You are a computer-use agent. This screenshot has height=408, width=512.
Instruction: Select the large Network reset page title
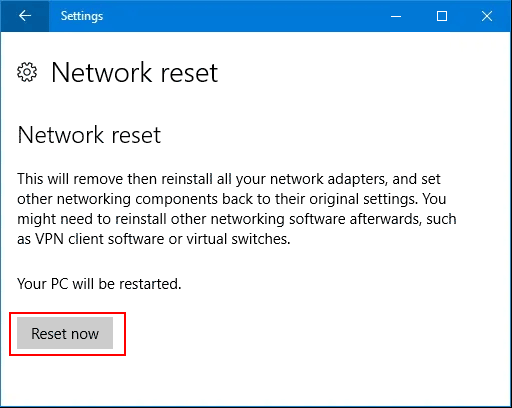point(135,72)
